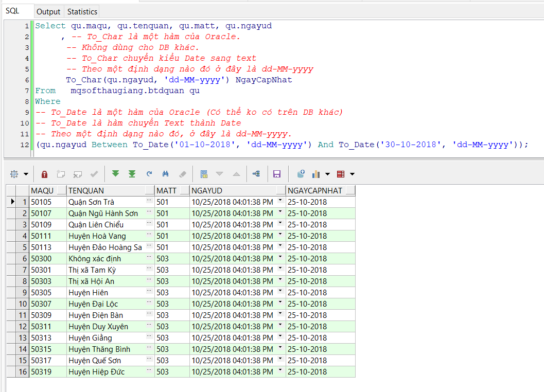Save the result grid with the floppy icon

point(277,174)
